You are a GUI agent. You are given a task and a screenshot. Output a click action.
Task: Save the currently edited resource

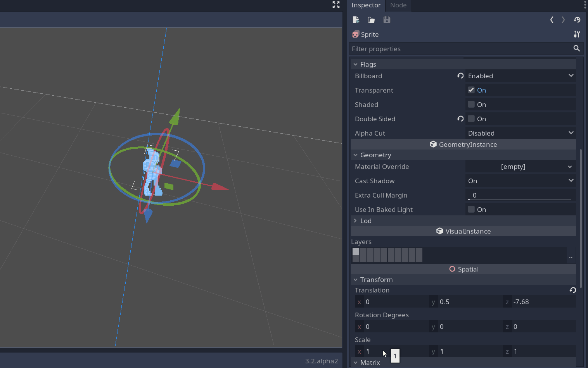coord(386,20)
